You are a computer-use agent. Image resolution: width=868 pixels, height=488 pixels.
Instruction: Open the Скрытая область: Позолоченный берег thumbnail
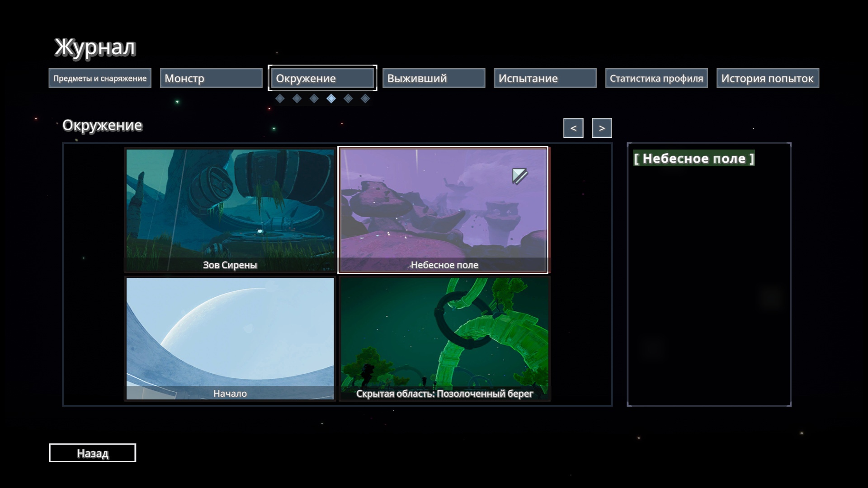[444, 338]
